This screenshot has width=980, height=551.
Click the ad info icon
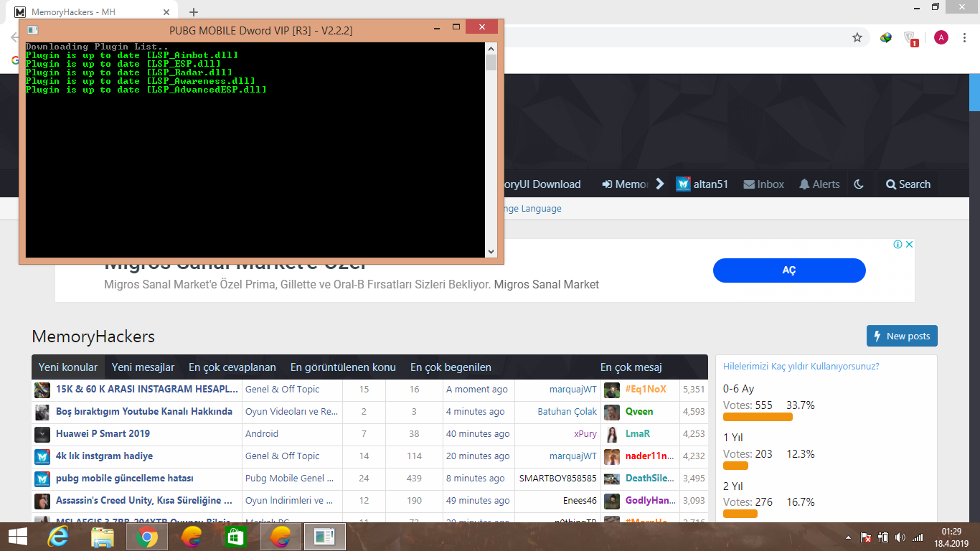point(897,245)
